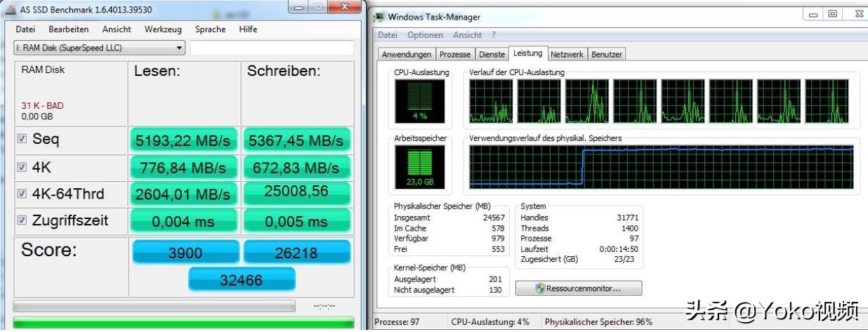Click the first CPU core history graph

click(490, 101)
